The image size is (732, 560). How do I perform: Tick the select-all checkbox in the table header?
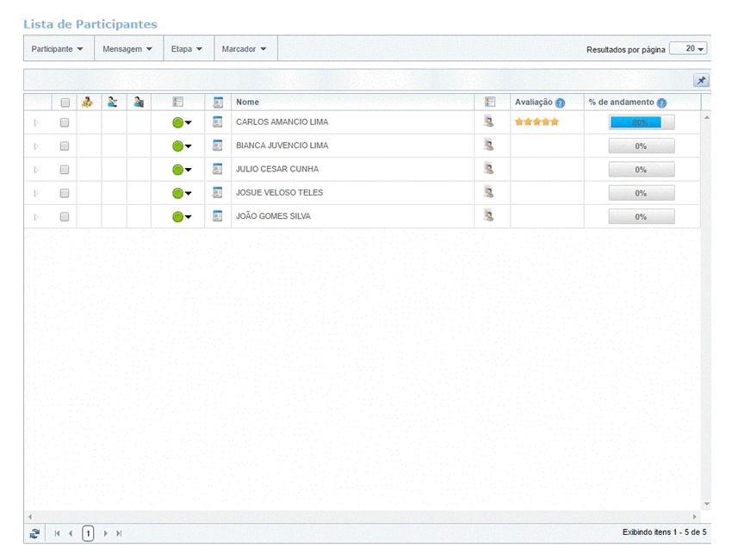(65, 102)
